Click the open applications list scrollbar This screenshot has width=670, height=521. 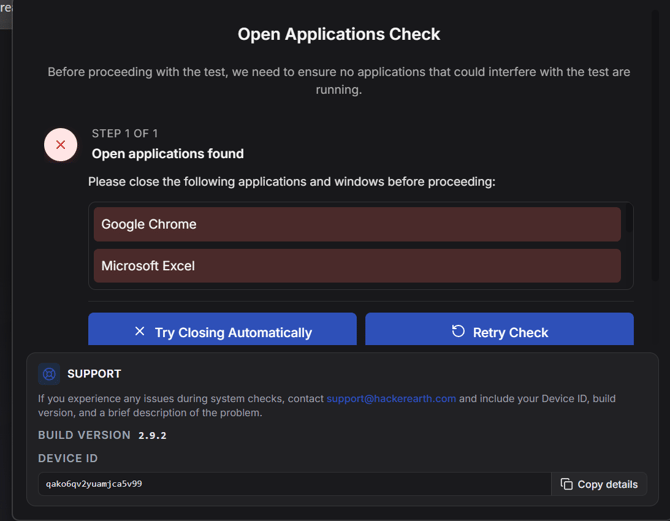[x=629, y=218]
